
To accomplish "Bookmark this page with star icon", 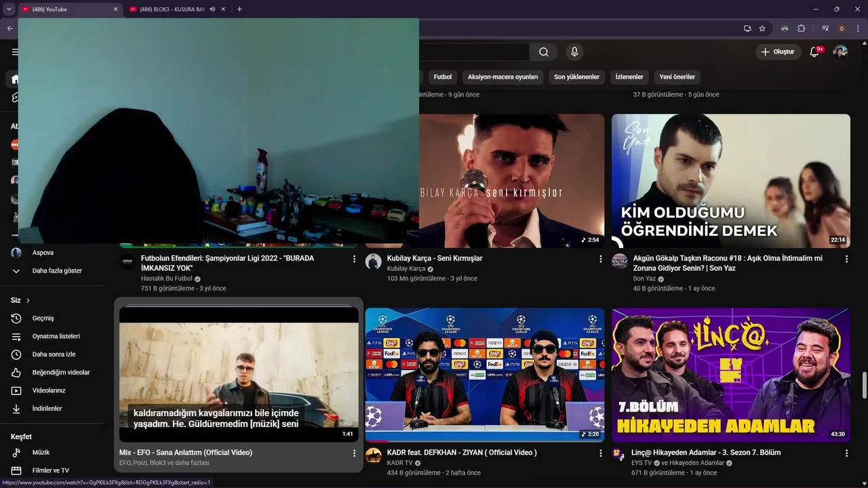I will pos(762,28).
